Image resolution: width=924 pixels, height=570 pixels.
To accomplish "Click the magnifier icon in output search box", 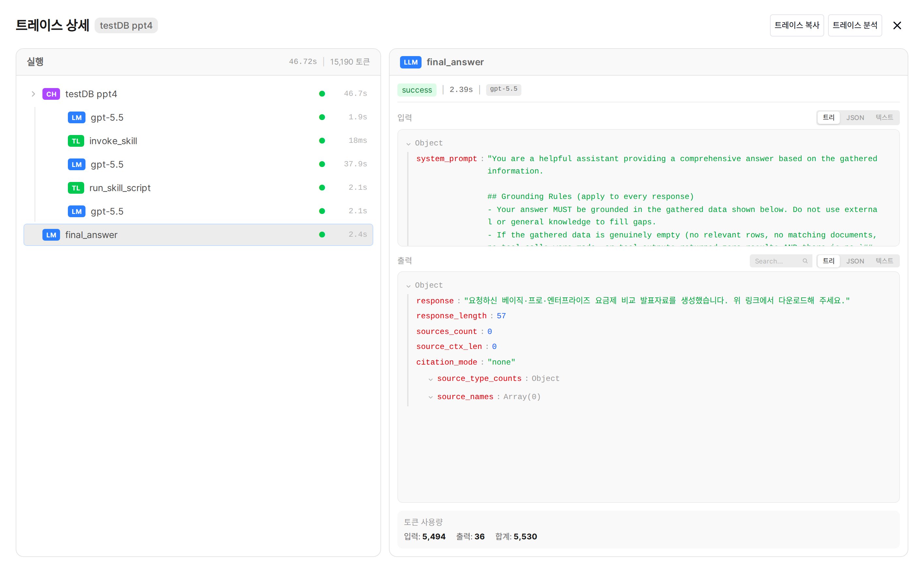I will (x=805, y=261).
